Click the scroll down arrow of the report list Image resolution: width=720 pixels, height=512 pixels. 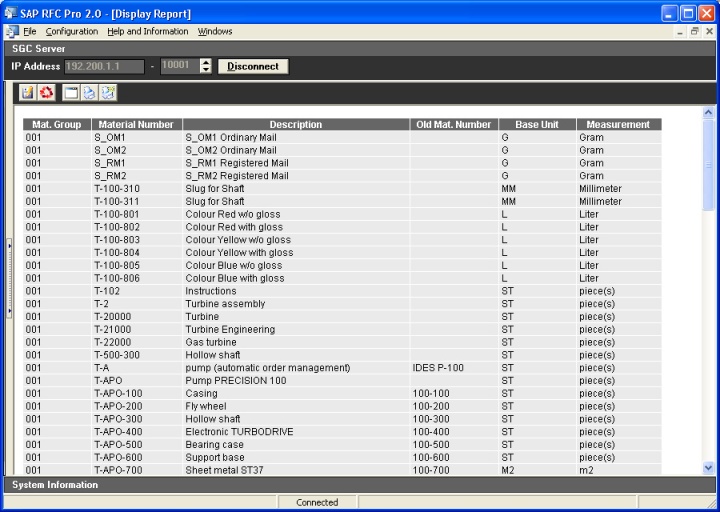(709, 467)
